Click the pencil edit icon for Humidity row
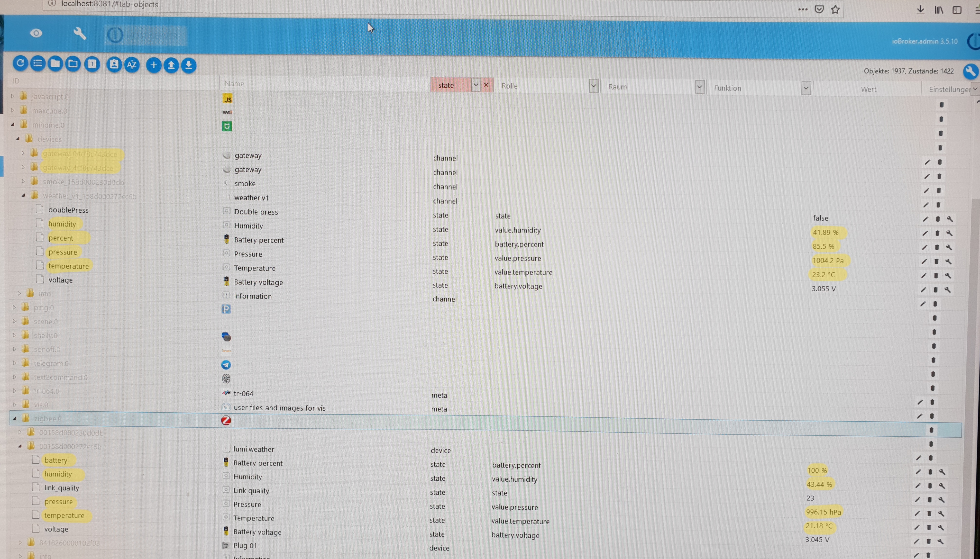 pyautogui.click(x=925, y=233)
